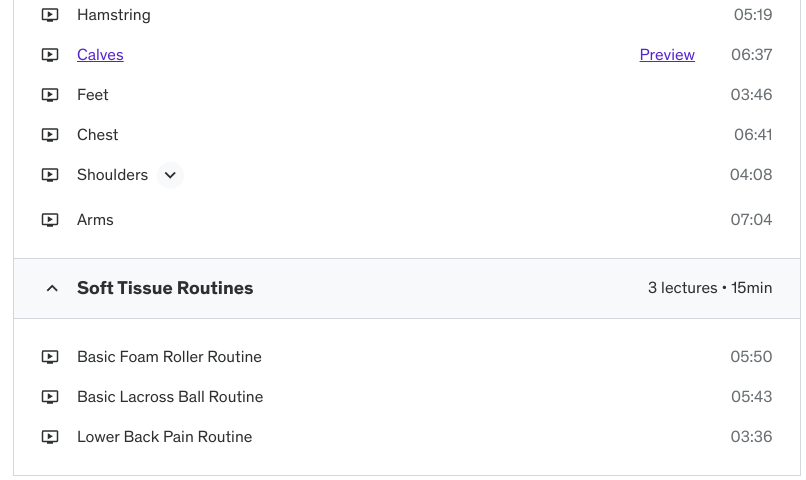Select the Basic Foam Roller Routine lecture
Image resolution: width=806 pixels, height=480 pixels.
169,357
